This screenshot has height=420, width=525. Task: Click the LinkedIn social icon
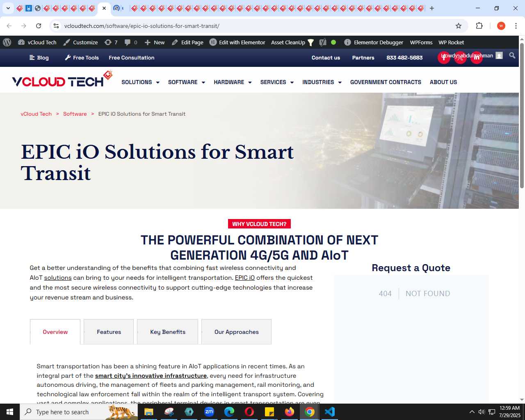(x=477, y=57)
